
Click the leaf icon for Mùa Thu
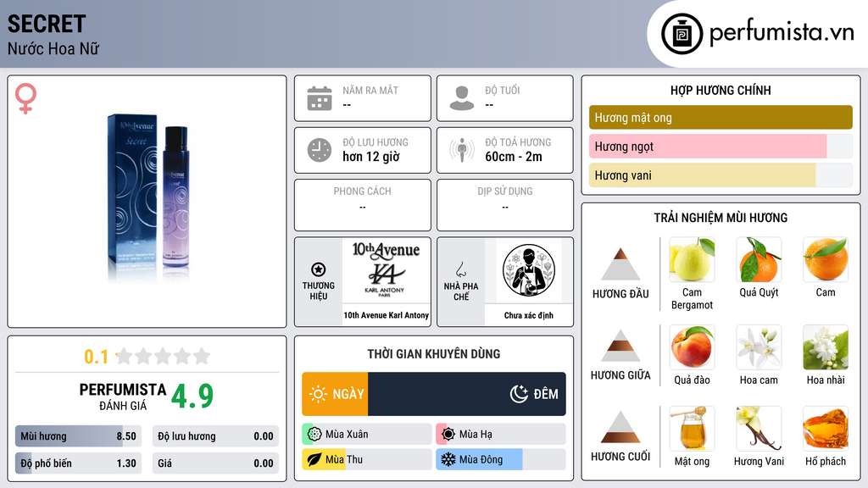(314, 459)
